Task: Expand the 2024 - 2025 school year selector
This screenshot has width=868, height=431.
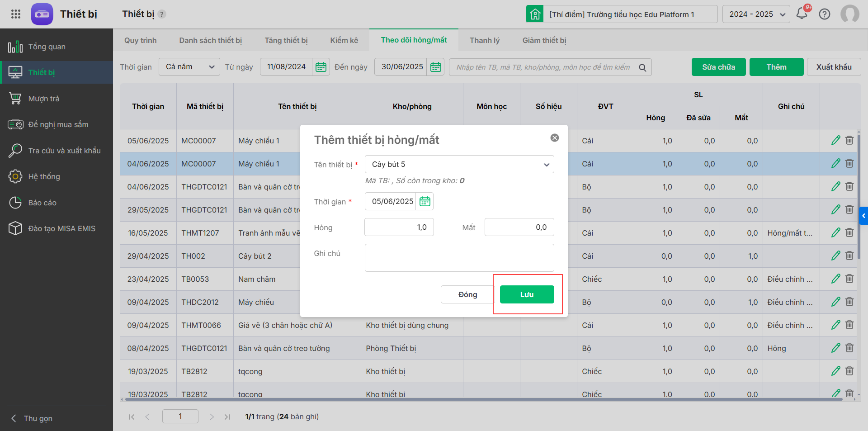Action: [756, 14]
